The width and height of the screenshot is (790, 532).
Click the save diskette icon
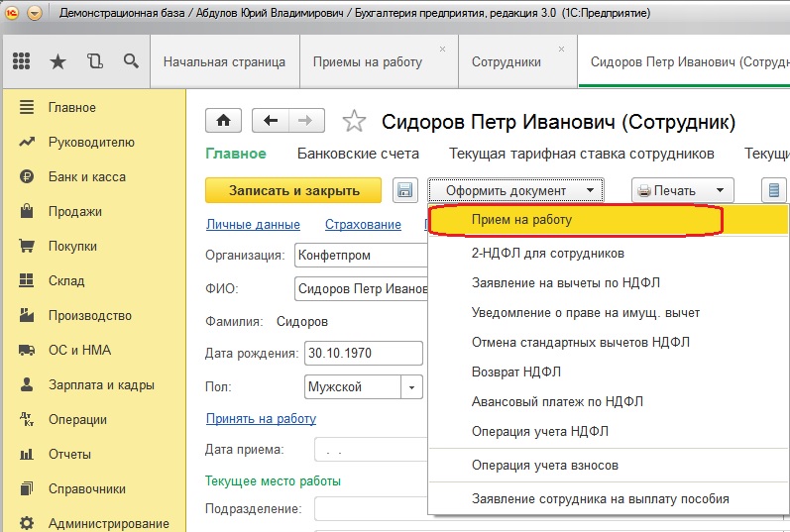405,190
